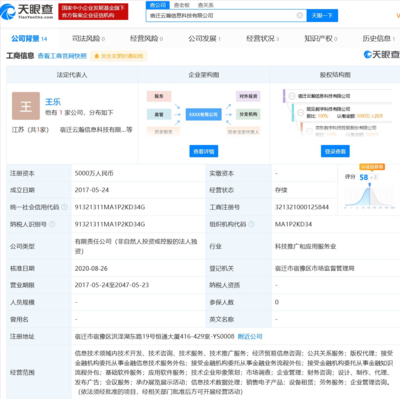Viewport: 400px width, 399px height.
Task: Click the bell icon in 发生变更时通知我
Action: [x=97, y=56]
